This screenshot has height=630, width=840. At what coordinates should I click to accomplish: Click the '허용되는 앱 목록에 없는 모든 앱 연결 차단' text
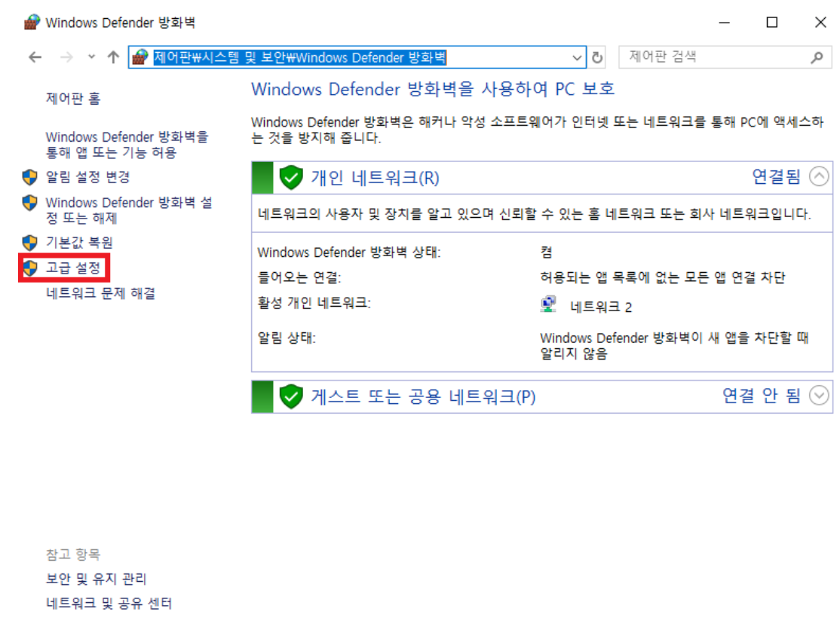663,277
